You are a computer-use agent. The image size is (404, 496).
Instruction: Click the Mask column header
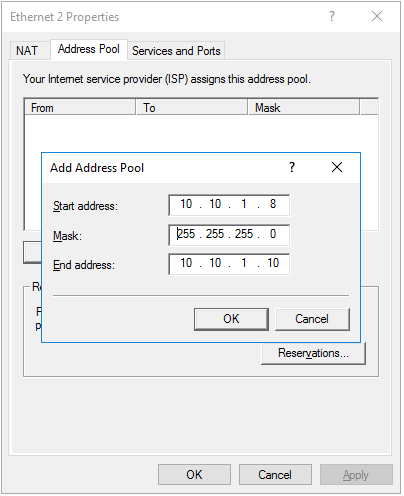(x=304, y=108)
